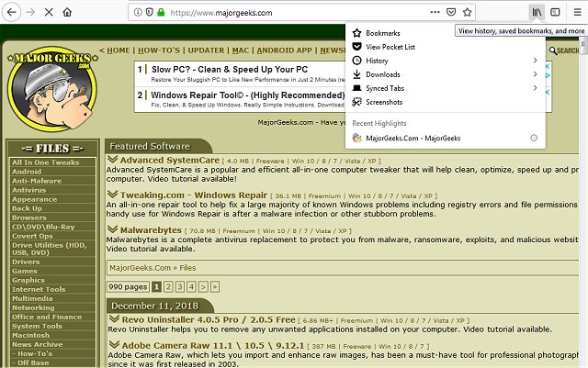The width and height of the screenshot is (588, 368).
Task: Open Advanced SystemCare software link
Action: pos(169,160)
